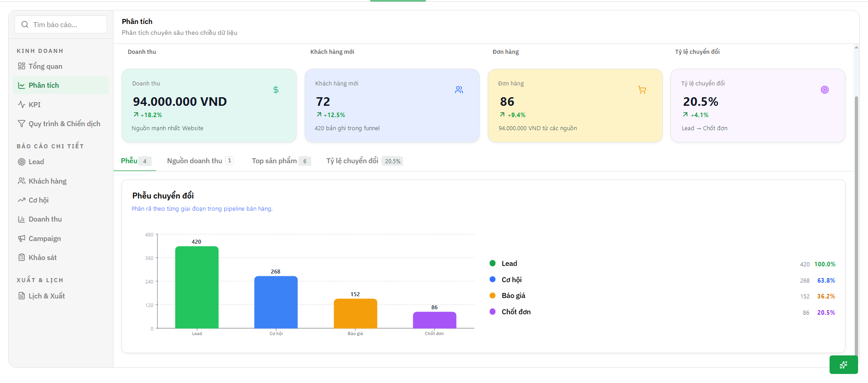
Task: Click the Khảo sát clipboard icon
Action: coord(22,257)
